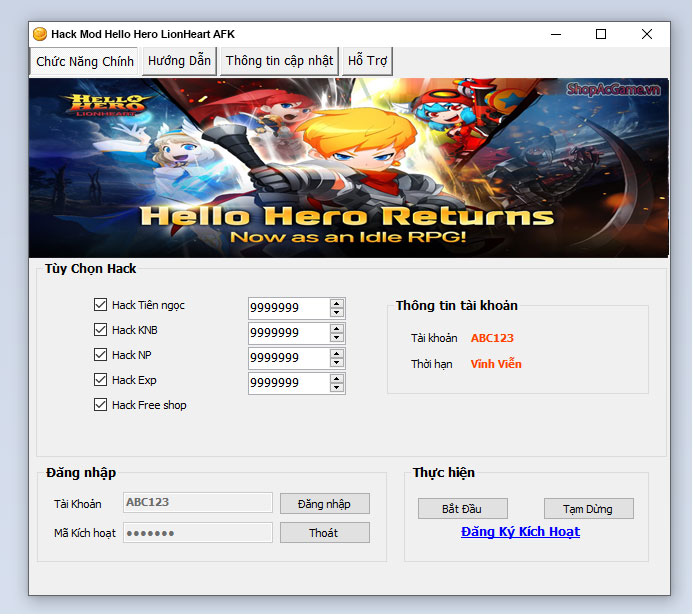Open the Hỗ Trợ tab
The height and width of the screenshot is (616, 693).
367,61
